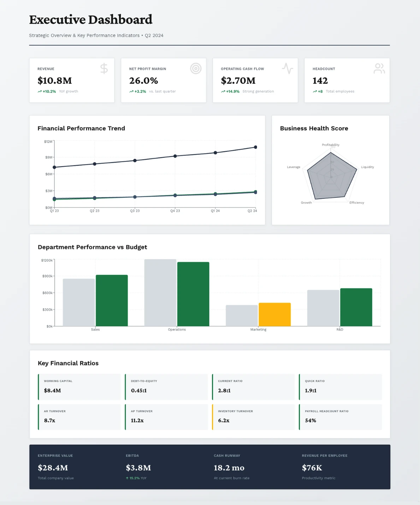The width and height of the screenshot is (420, 505).
Task: Select the +14.9% trend arrow indicator
Action: coord(223,91)
